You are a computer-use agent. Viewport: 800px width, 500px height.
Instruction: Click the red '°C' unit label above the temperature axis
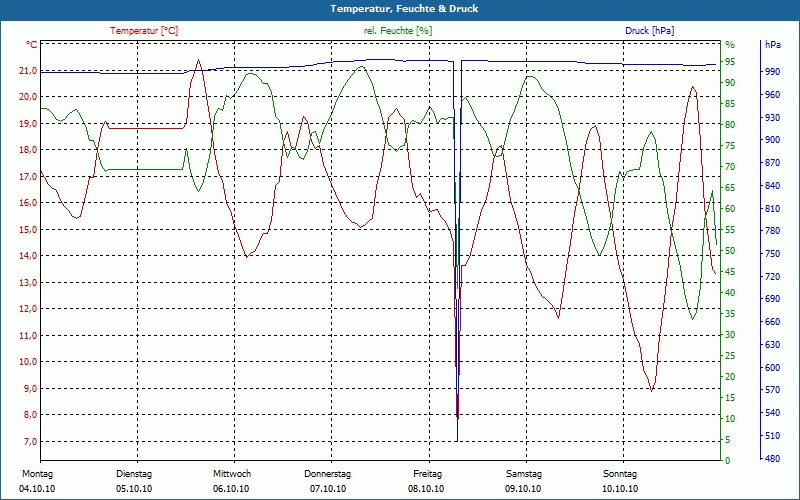(32, 44)
